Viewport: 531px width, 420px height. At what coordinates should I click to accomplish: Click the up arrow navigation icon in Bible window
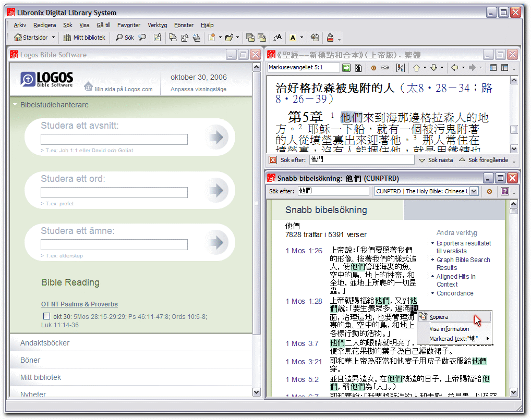tap(417, 68)
